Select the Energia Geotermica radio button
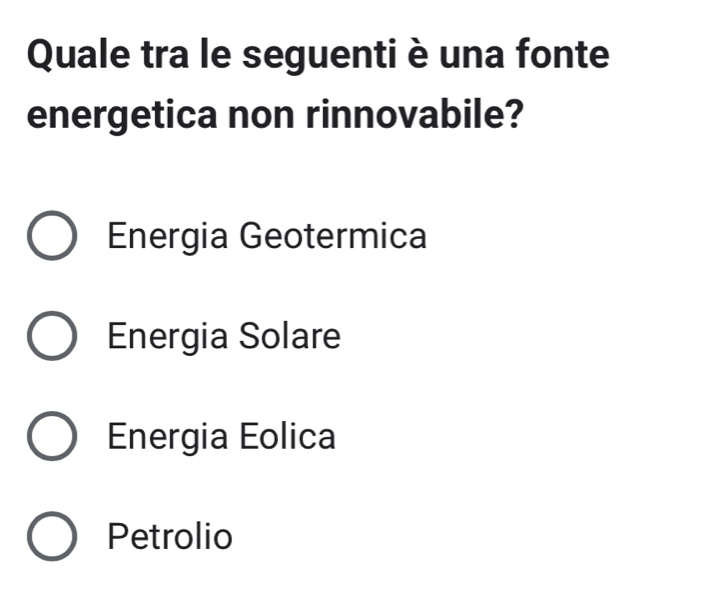The width and height of the screenshot is (726, 608). point(51,237)
